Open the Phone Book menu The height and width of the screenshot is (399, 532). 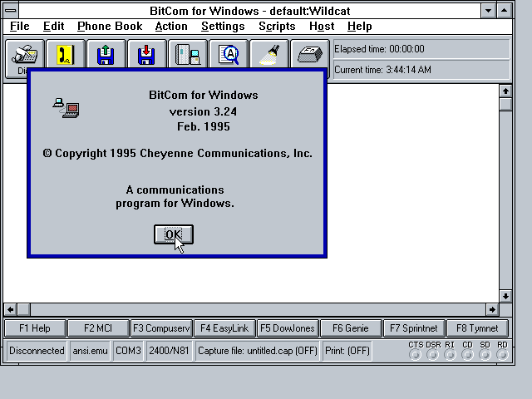[x=110, y=26]
